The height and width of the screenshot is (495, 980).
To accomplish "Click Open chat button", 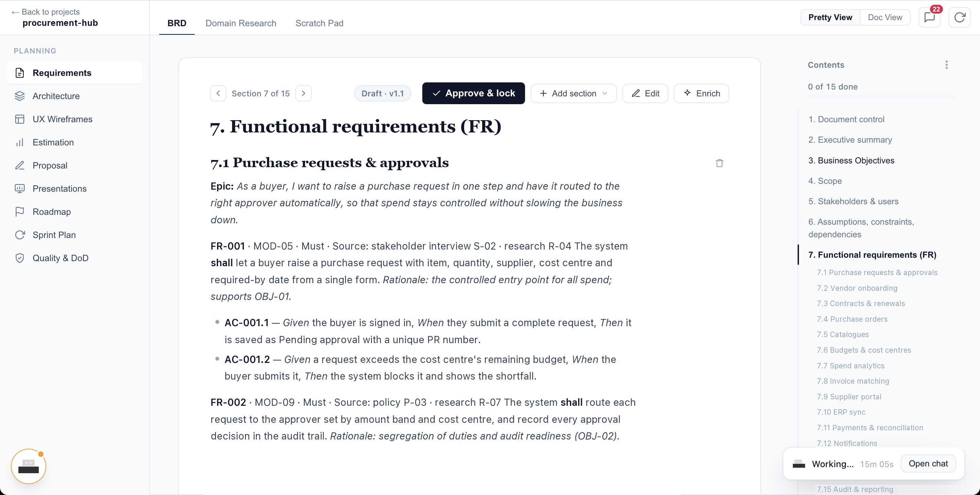I will coord(928,463).
